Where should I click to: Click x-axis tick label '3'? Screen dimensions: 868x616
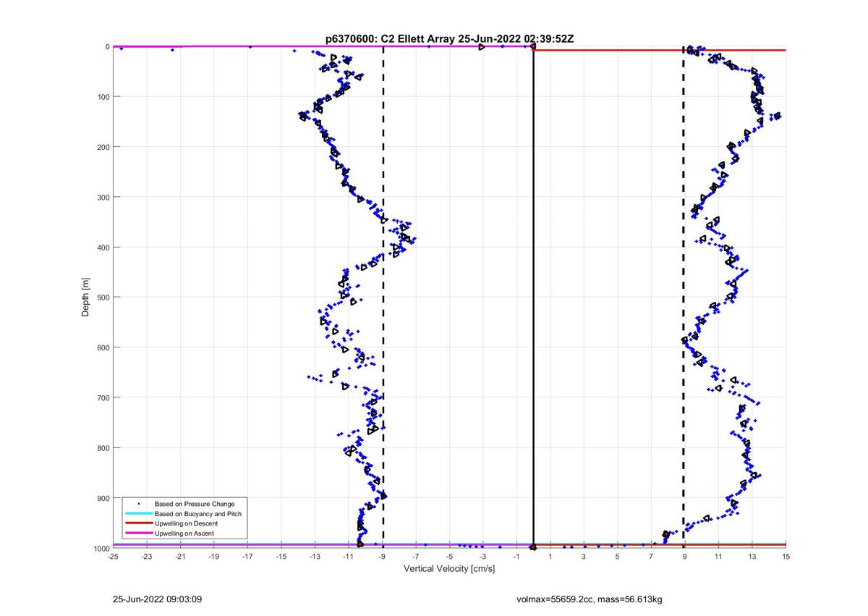(584, 557)
